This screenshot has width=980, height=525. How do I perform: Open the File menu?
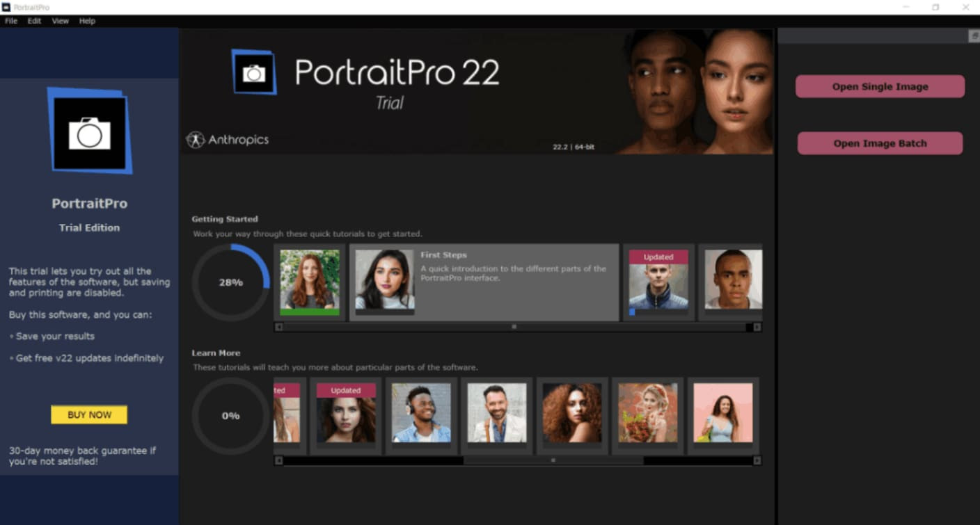point(11,21)
